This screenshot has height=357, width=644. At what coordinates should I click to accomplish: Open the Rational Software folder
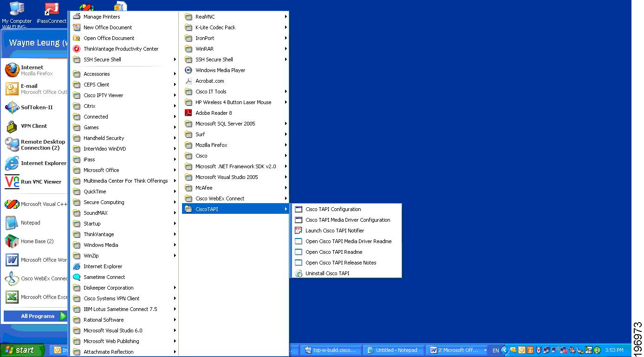124,320
